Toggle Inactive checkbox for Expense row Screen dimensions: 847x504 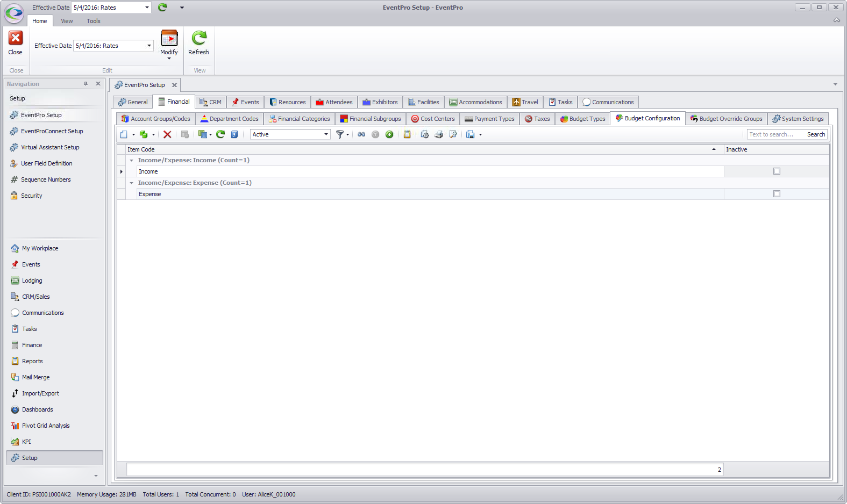pos(777,194)
